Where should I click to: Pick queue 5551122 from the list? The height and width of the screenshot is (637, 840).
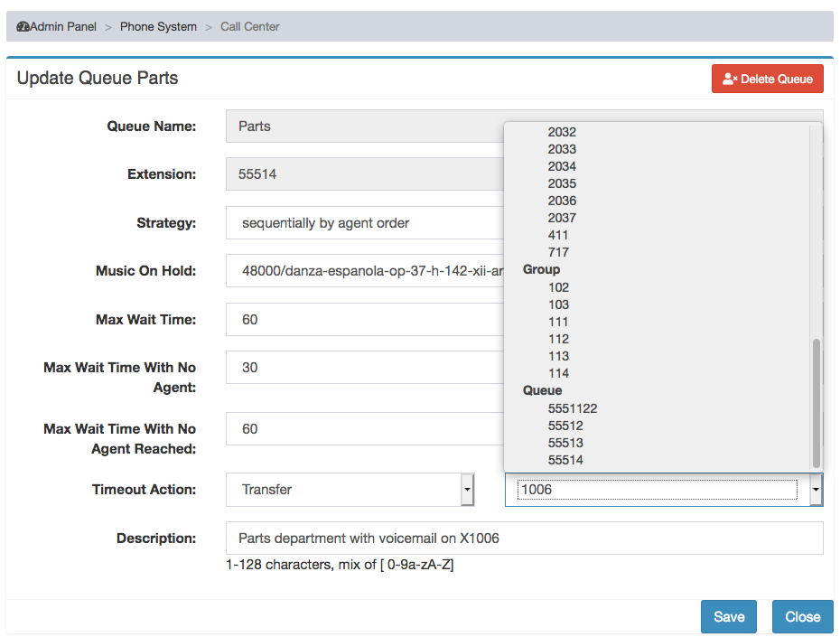point(572,408)
